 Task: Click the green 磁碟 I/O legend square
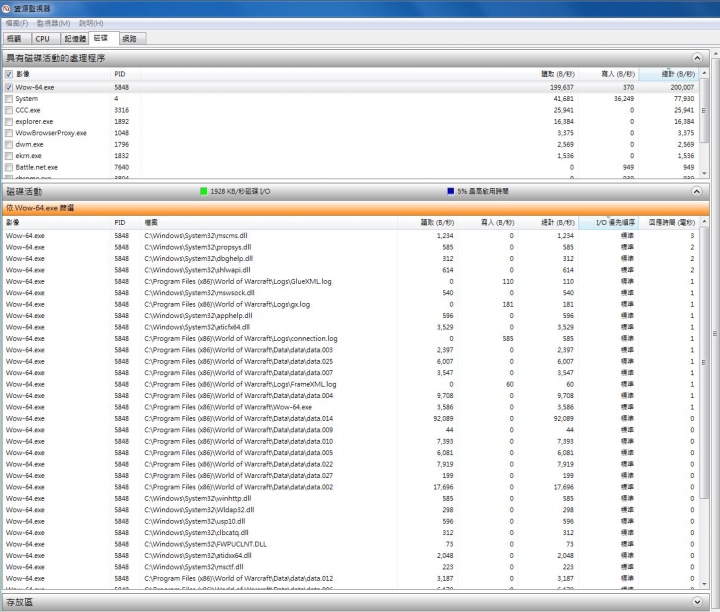pyautogui.click(x=204, y=191)
